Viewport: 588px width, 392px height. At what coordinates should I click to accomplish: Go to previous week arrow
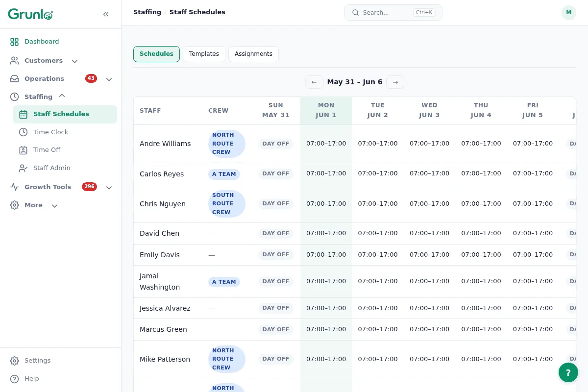(x=314, y=82)
